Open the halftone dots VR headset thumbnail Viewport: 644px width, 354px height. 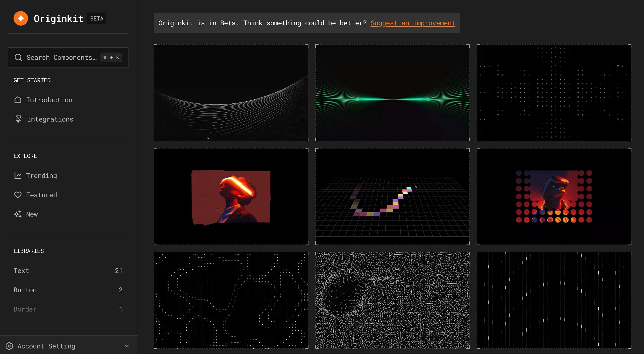[554, 197]
